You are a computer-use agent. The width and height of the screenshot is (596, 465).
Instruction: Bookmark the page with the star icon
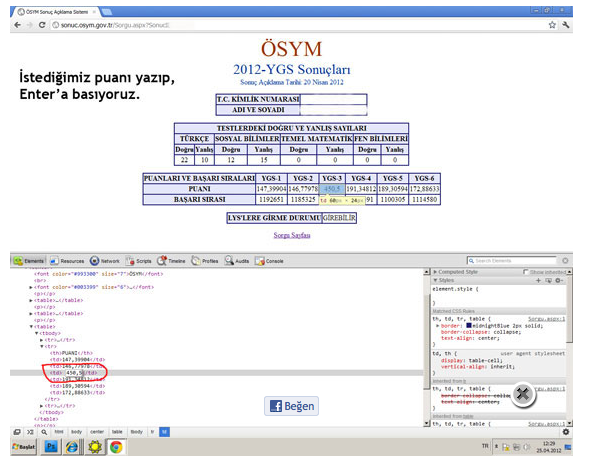pos(552,25)
